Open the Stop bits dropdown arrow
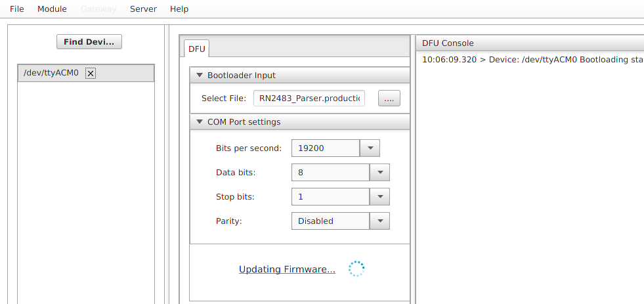This screenshot has width=644, height=304. 379,197
